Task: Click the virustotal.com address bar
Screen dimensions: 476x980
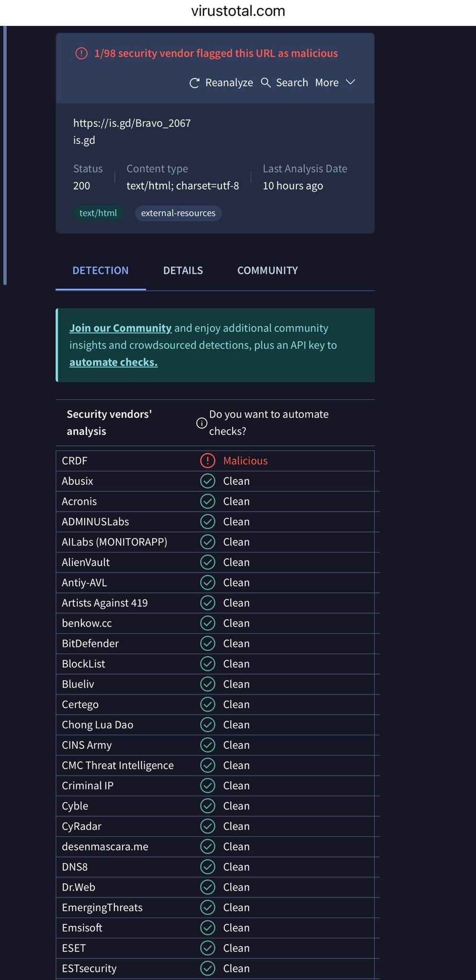Action: click(238, 11)
